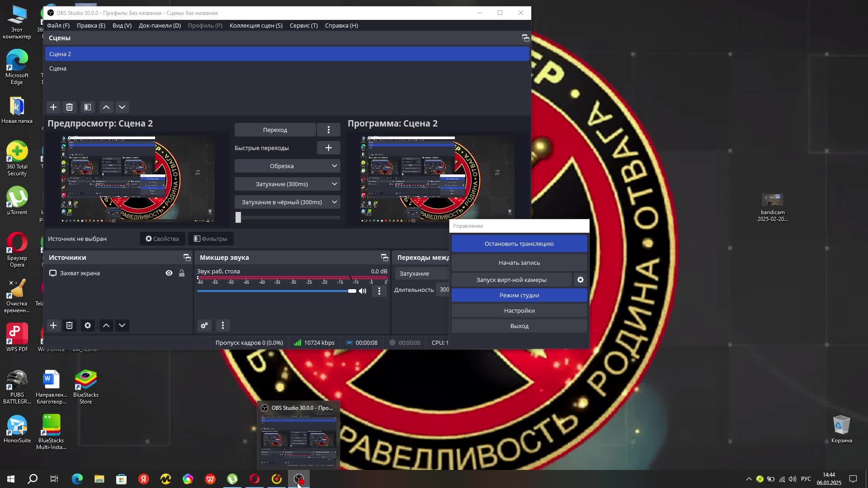Open Настройки settings button
The width and height of the screenshot is (868, 488).
(519, 310)
